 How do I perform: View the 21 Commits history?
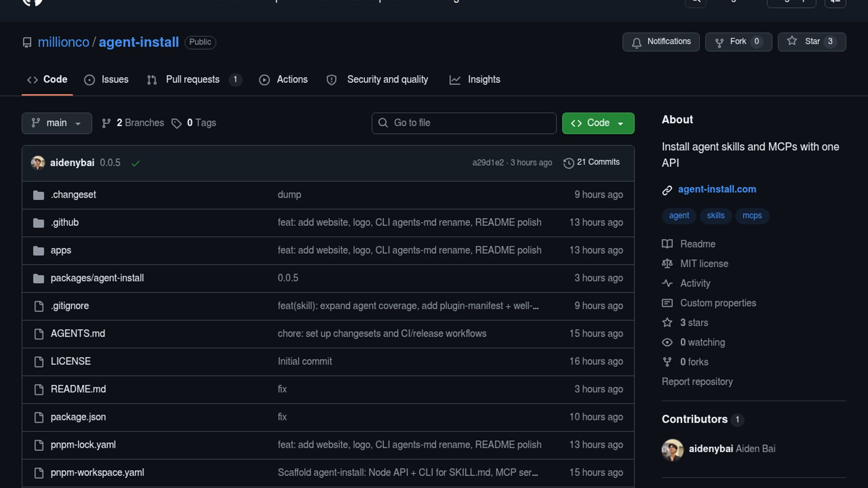tap(592, 162)
